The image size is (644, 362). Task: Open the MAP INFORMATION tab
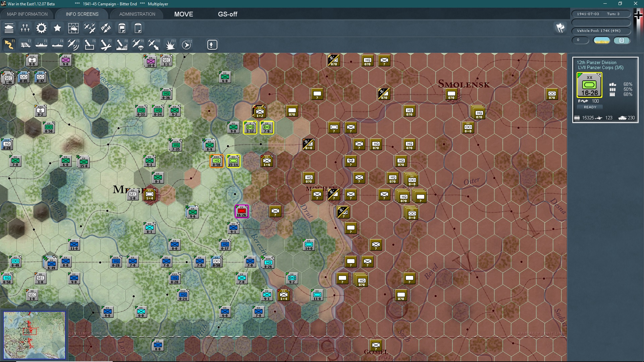27,14
